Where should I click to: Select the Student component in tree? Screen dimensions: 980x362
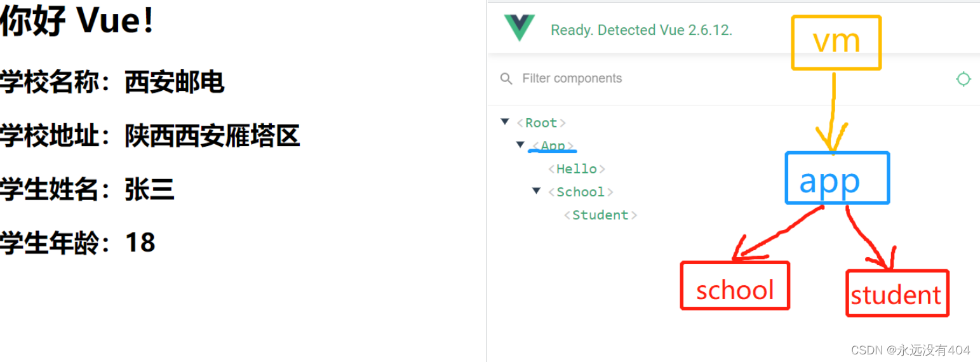pyautogui.click(x=601, y=215)
